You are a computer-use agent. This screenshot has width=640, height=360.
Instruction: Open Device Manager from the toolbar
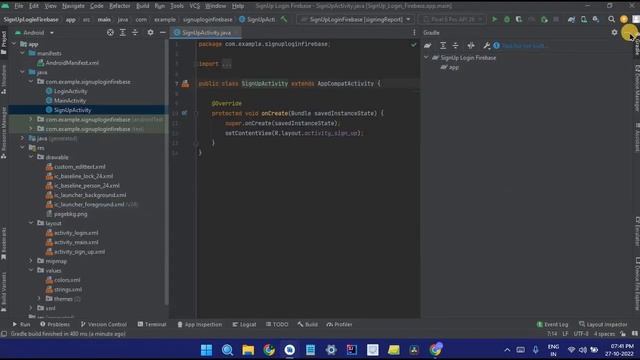tap(584, 19)
